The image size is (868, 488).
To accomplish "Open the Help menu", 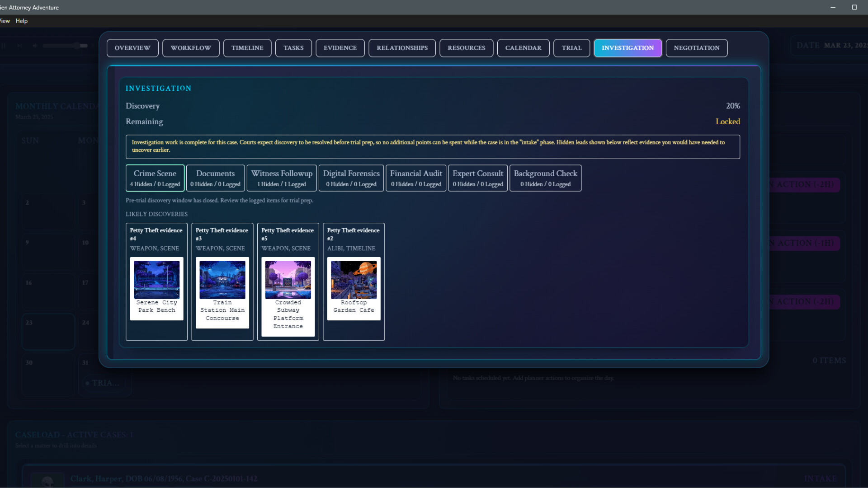I will 21,21.
